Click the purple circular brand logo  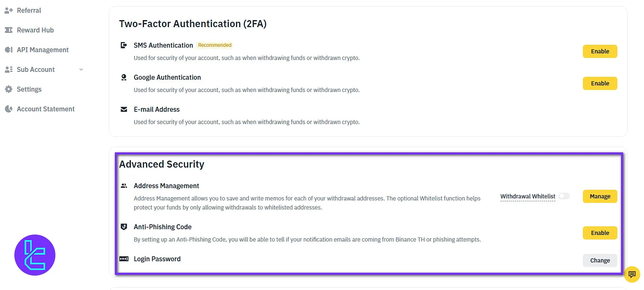pos(35,255)
